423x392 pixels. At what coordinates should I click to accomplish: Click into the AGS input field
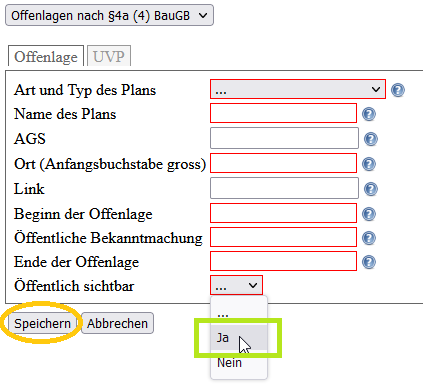tap(284, 138)
